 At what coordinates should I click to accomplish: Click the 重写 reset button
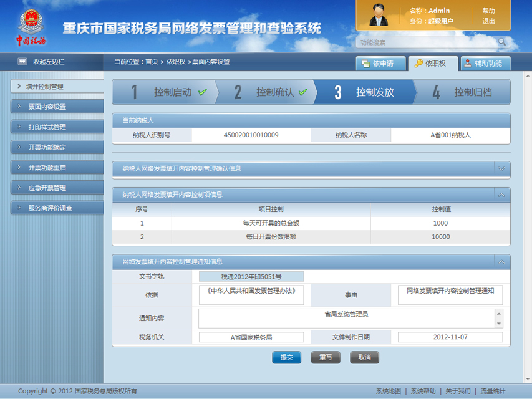326,357
